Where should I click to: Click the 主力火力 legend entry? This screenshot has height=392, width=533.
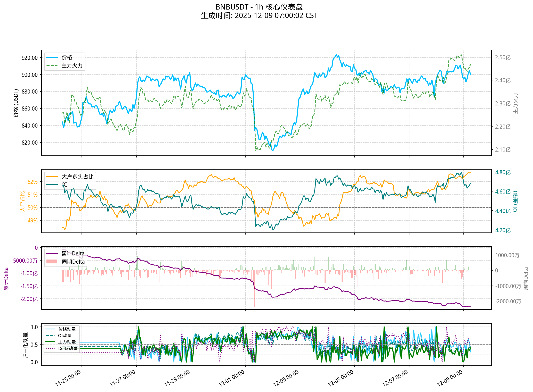point(72,66)
